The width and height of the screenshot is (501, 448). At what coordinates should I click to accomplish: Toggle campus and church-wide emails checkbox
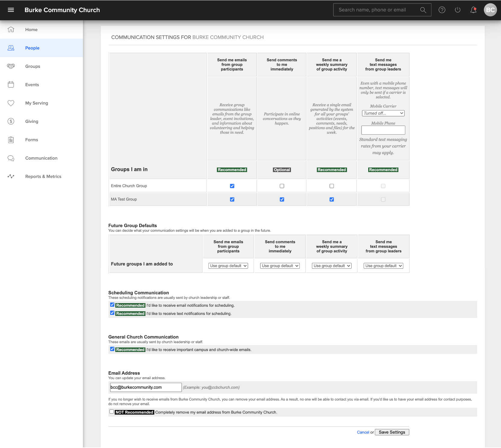(112, 349)
